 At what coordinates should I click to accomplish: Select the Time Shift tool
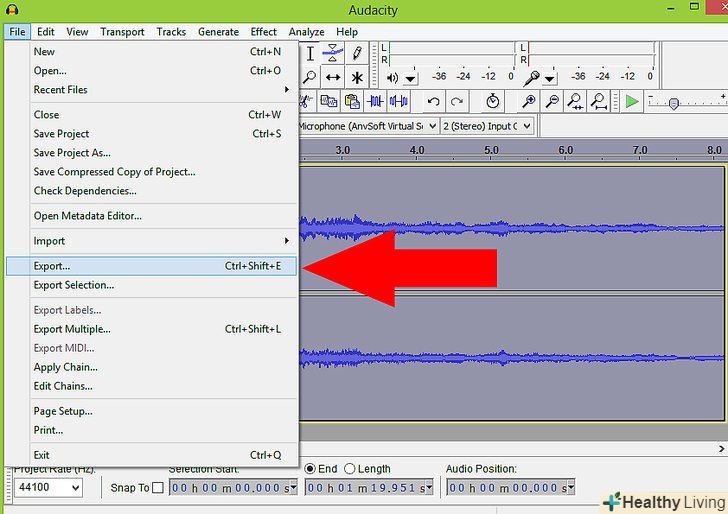[333, 78]
